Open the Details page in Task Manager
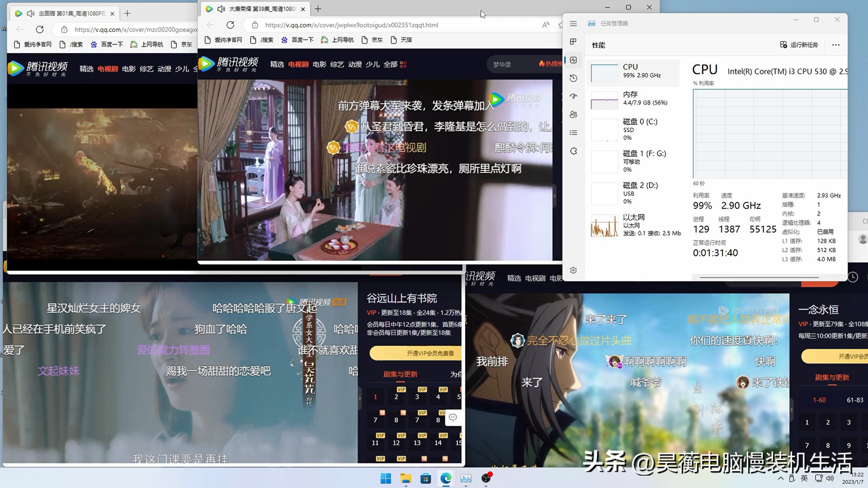Screen dimensions: 868x488 573,132
